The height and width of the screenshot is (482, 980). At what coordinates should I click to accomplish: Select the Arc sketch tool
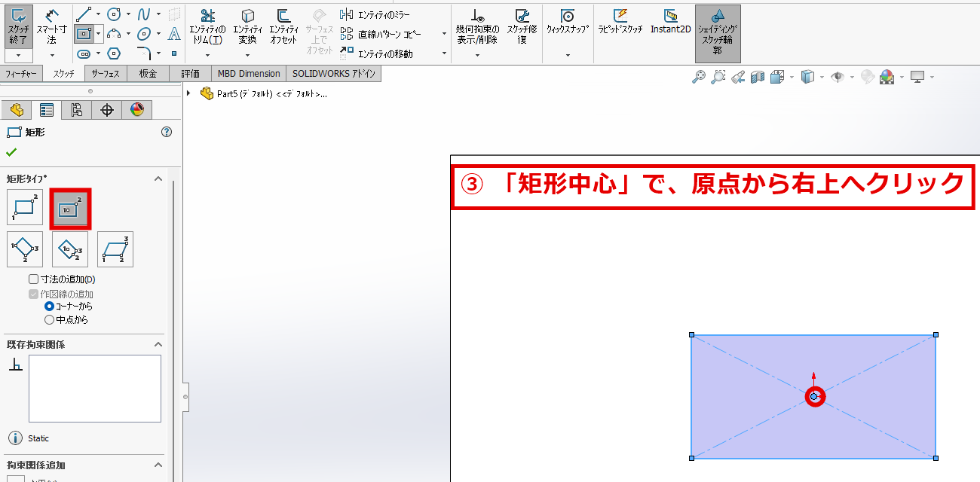114,33
